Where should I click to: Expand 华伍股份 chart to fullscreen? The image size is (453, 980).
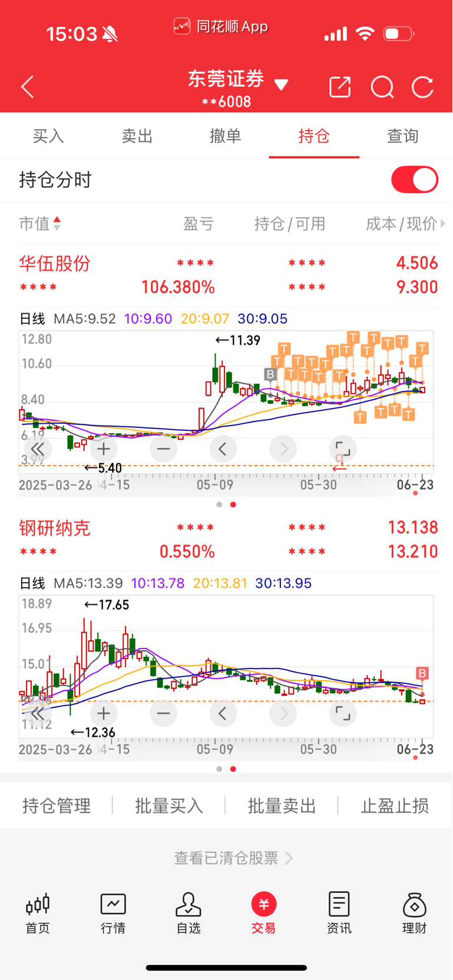point(343,449)
